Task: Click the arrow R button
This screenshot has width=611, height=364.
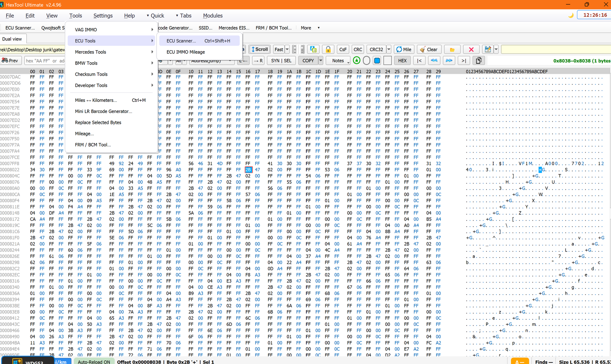Action: [x=259, y=60]
